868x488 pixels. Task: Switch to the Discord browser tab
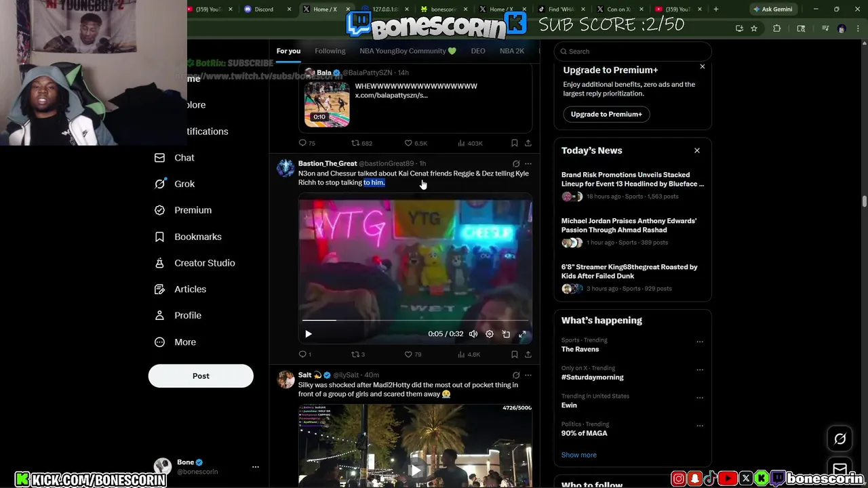264,9
